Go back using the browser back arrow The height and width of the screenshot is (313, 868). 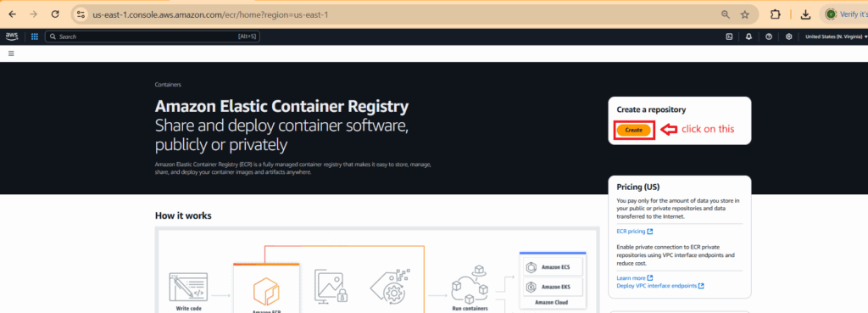tap(12, 14)
